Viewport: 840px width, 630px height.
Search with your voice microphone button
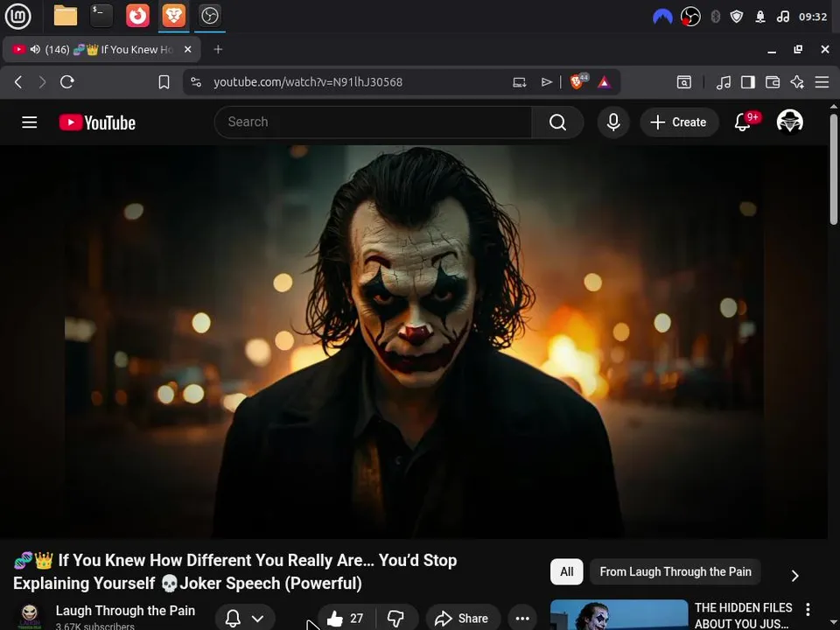click(x=613, y=122)
